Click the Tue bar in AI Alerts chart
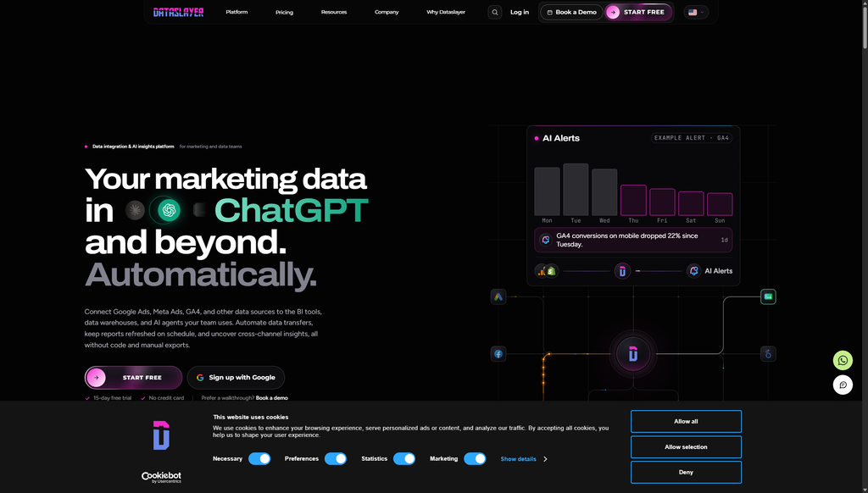Screen dimensions: 868x493 point(576,189)
